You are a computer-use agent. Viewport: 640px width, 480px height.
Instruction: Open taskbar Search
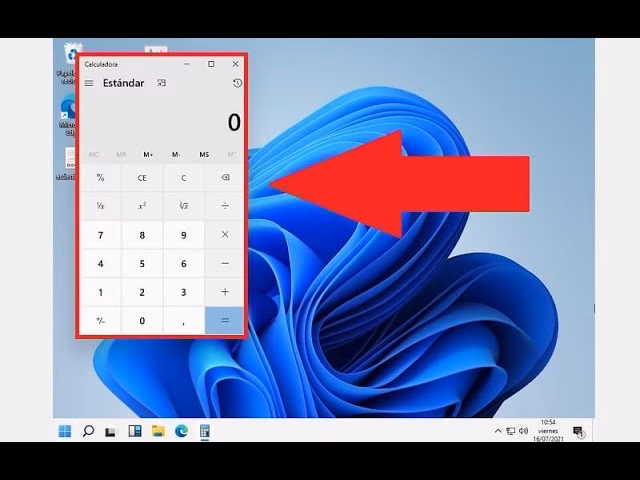[x=88, y=431]
